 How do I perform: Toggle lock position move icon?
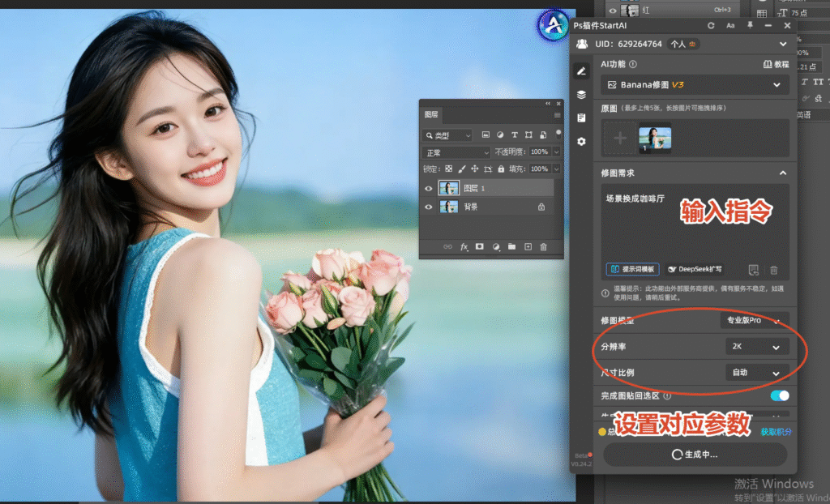point(475,169)
